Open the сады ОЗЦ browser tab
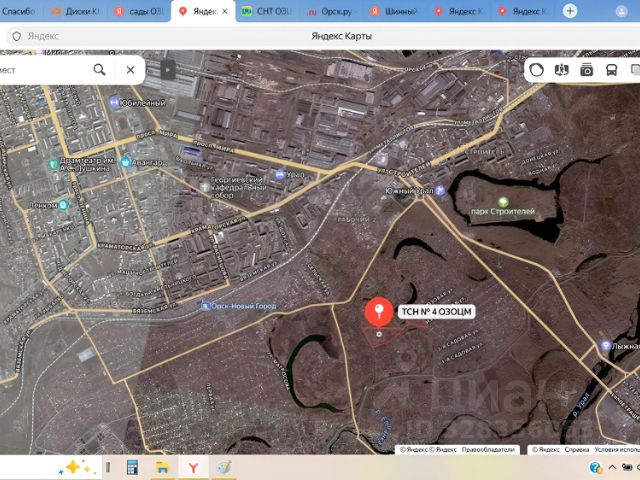This screenshot has height=480, width=640. pyautogui.click(x=140, y=11)
